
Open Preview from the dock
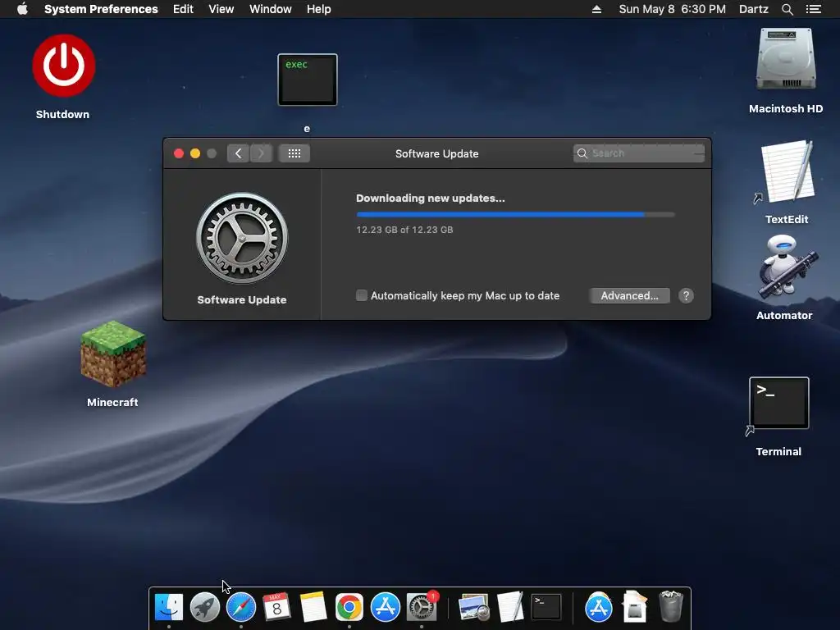tap(473, 608)
